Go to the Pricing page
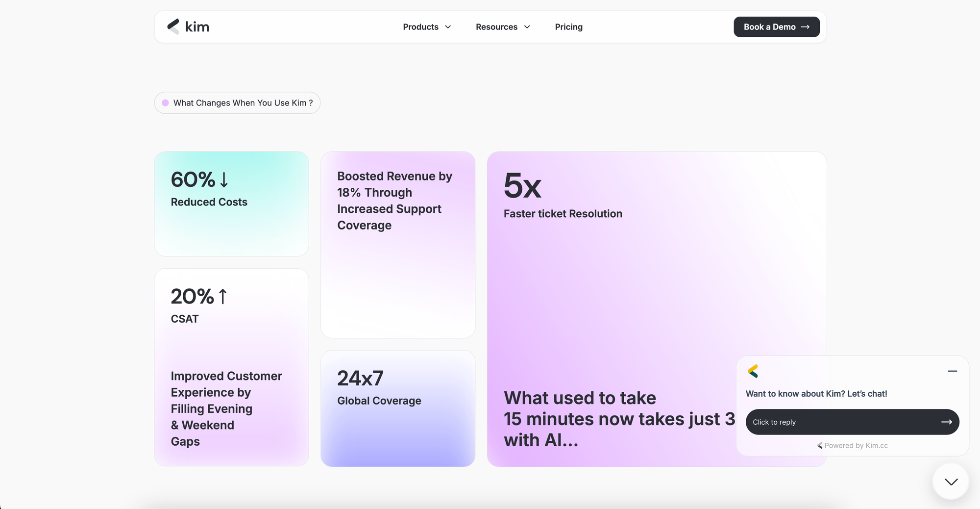Viewport: 980px width, 509px height. pyautogui.click(x=568, y=27)
